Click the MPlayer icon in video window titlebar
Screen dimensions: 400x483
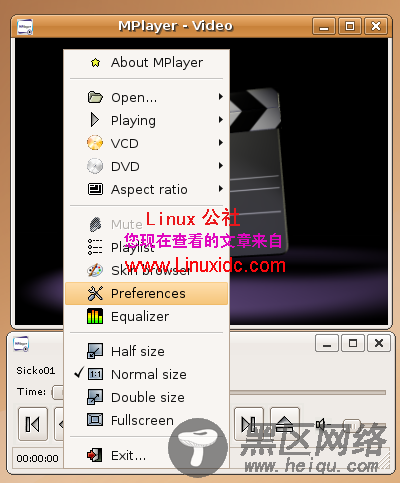25,27
